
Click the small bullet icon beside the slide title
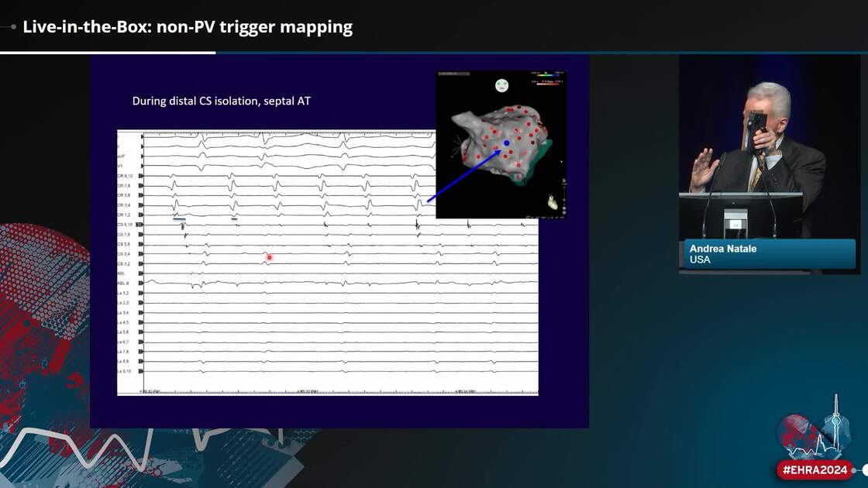tap(12, 26)
